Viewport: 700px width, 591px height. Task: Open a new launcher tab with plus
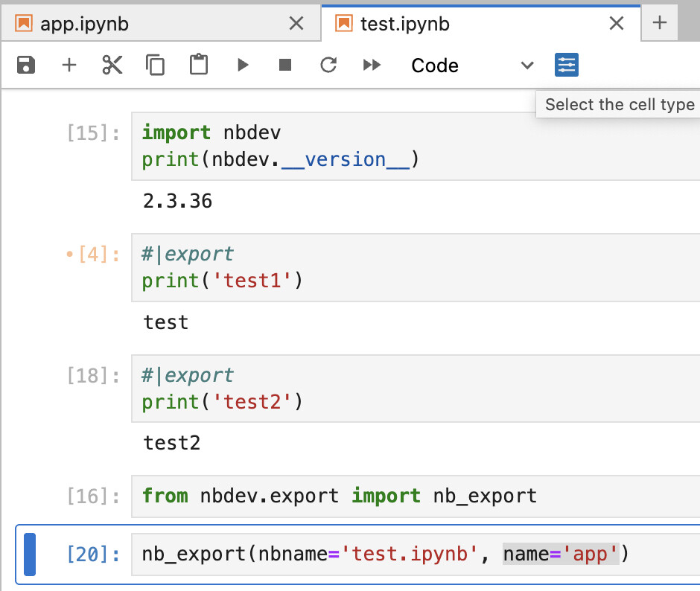point(659,23)
